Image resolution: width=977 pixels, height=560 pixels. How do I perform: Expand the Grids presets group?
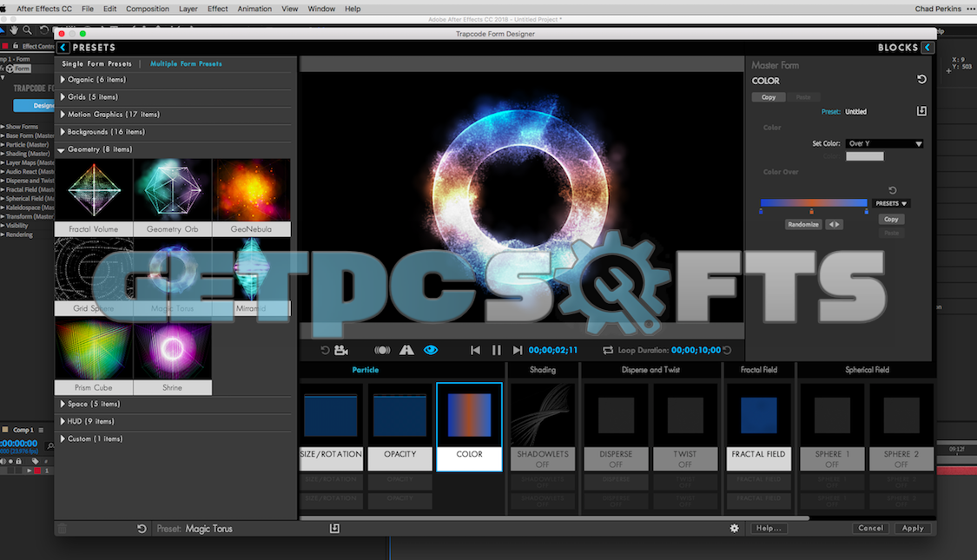[x=63, y=97]
